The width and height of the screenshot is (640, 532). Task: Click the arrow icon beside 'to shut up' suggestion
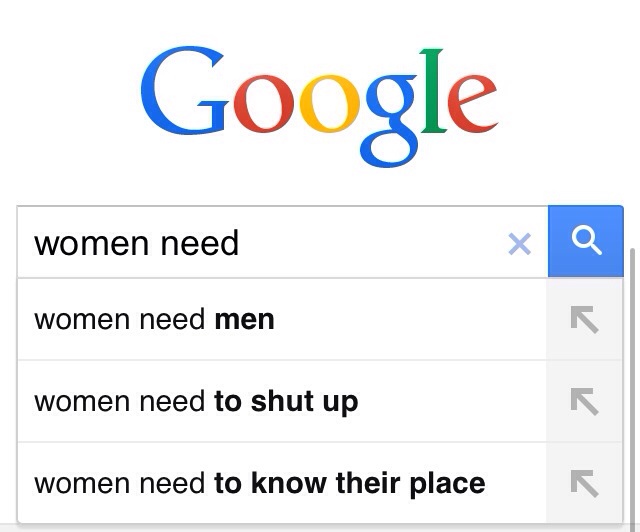[584, 401]
